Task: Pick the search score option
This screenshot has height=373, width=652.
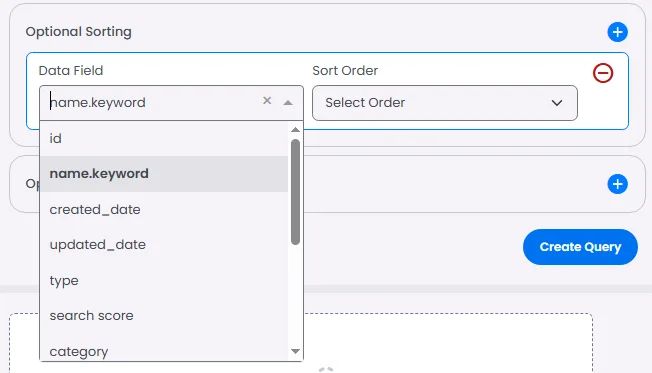Action: [164, 316]
